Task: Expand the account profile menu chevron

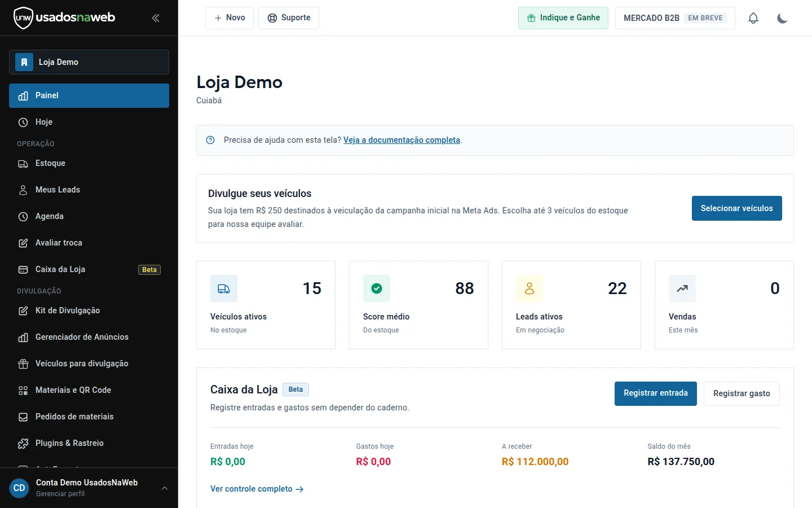Action: pyautogui.click(x=165, y=488)
